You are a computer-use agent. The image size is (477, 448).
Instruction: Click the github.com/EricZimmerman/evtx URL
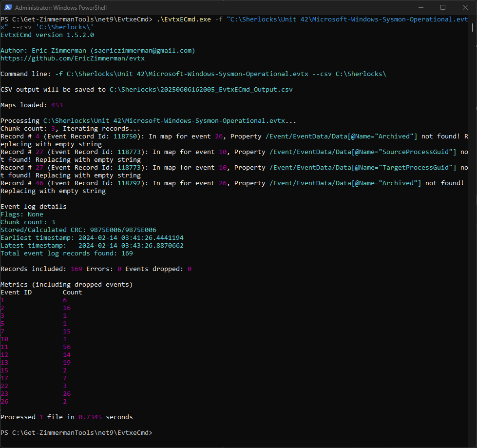click(73, 58)
